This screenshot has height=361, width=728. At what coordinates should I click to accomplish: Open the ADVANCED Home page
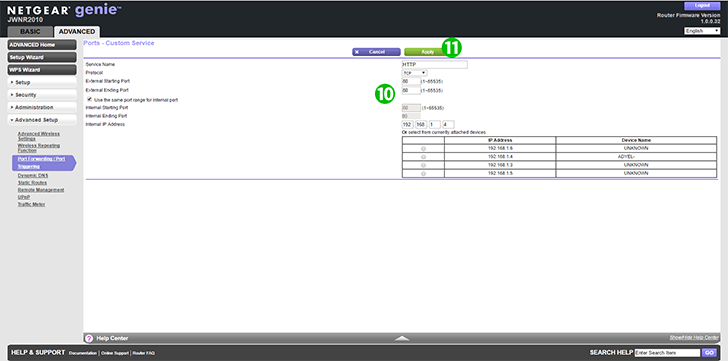42,45
